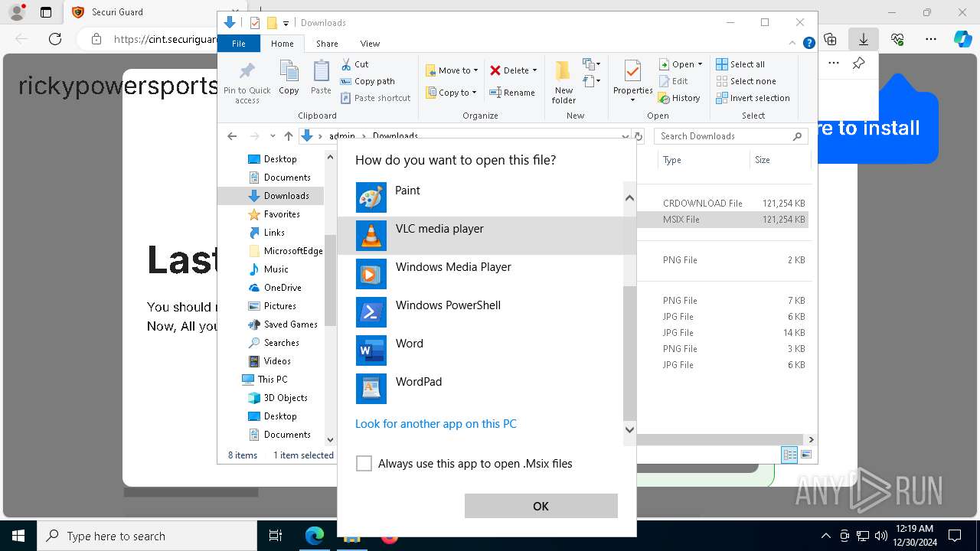Screen dimensions: 980x551
Task: Create a New folder
Action: click(x=563, y=83)
